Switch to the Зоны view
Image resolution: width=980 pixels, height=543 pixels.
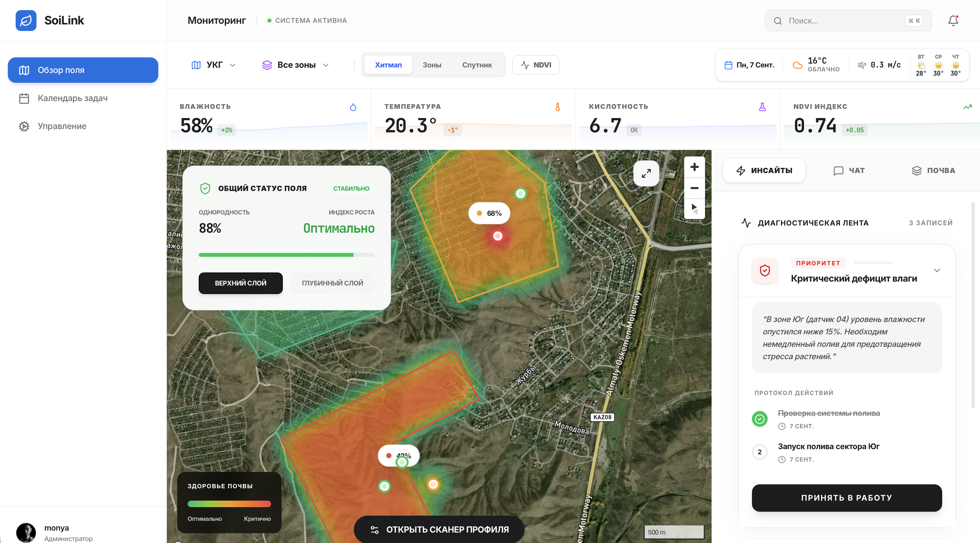point(432,65)
